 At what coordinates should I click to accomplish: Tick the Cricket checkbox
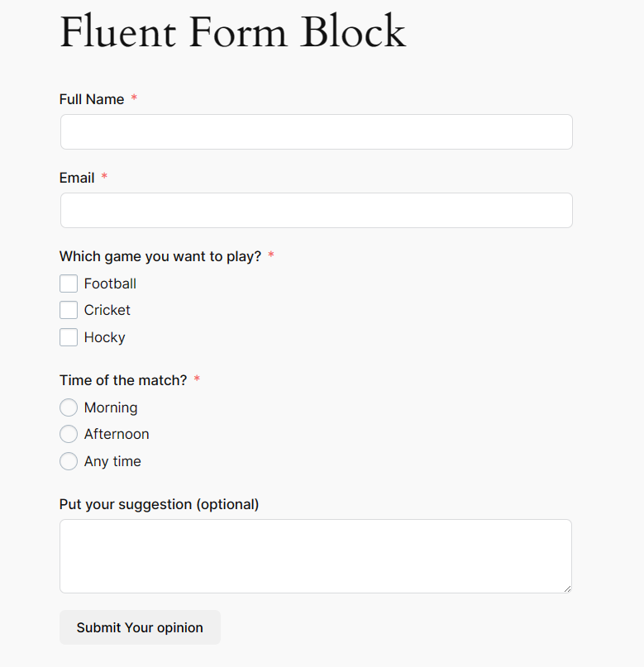[x=69, y=311]
